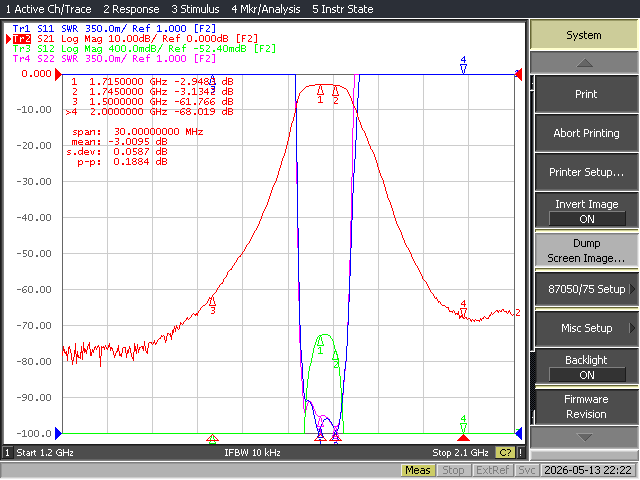Select trace Tr1 S11 SWR label
This screenshot has width=640, height=480.
[114, 29]
